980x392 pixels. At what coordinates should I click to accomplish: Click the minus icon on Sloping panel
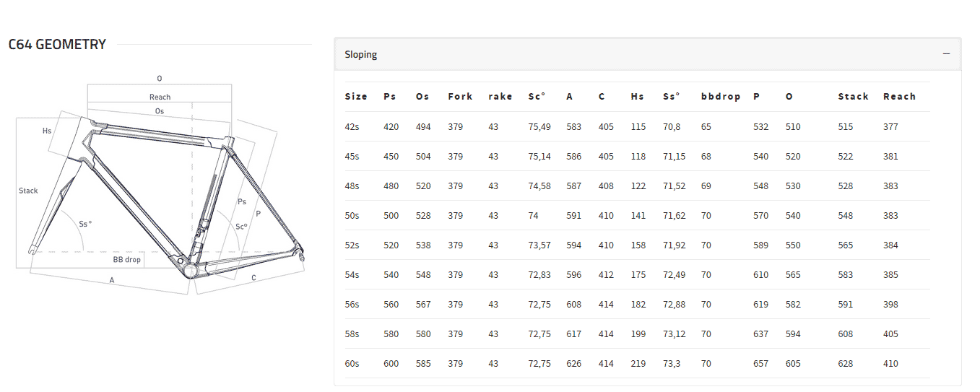coord(946,54)
